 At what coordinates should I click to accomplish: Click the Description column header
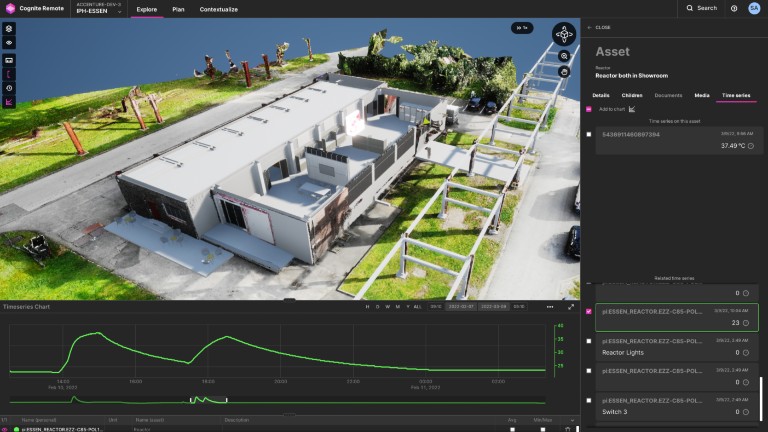tap(237, 420)
